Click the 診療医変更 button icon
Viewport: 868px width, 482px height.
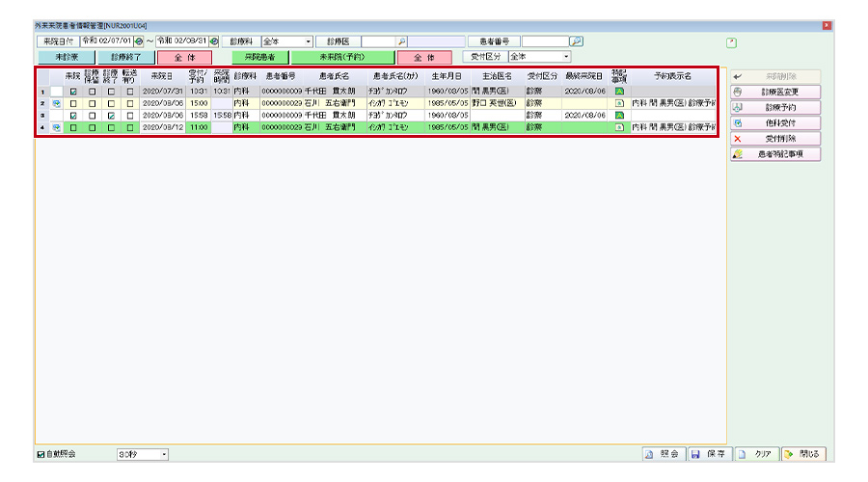pyautogui.click(x=738, y=92)
